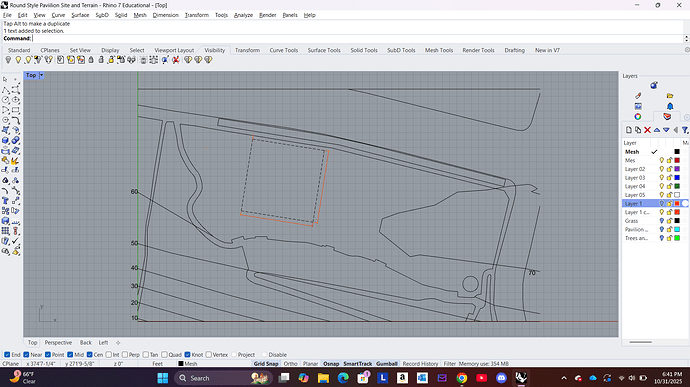The width and height of the screenshot is (690, 387).
Task: Open the File menu
Action: pyautogui.click(x=7, y=15)
